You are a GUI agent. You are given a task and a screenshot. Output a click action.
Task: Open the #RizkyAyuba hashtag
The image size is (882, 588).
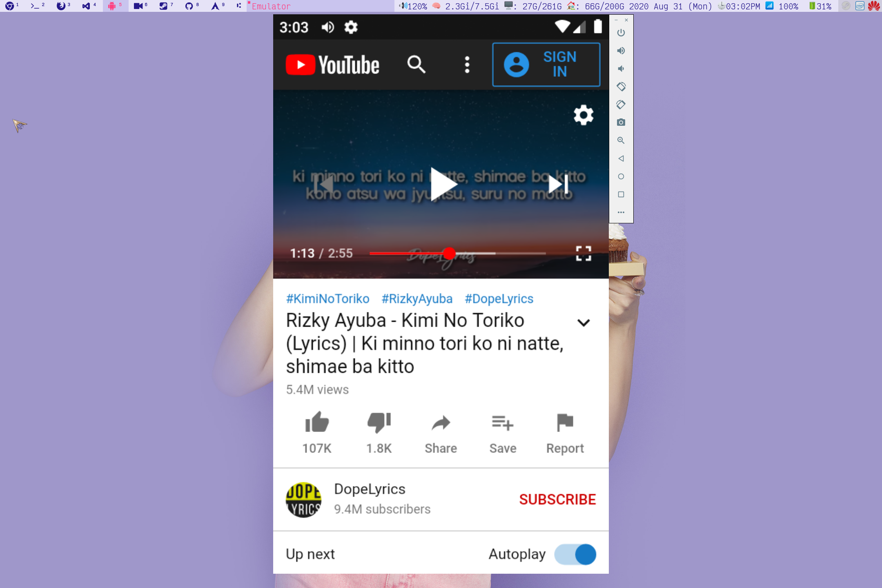click(x=417, y=298)
